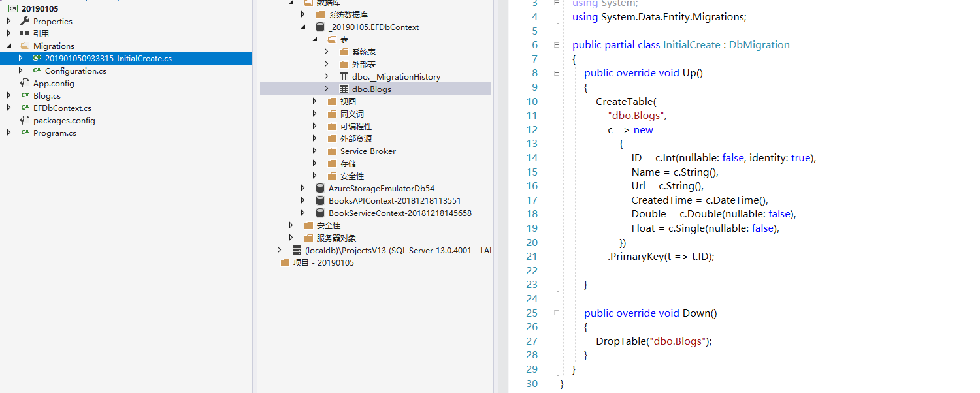Click the C# icon beside EFDbContext.cs
980x393 pixels.
pos(25,108)
